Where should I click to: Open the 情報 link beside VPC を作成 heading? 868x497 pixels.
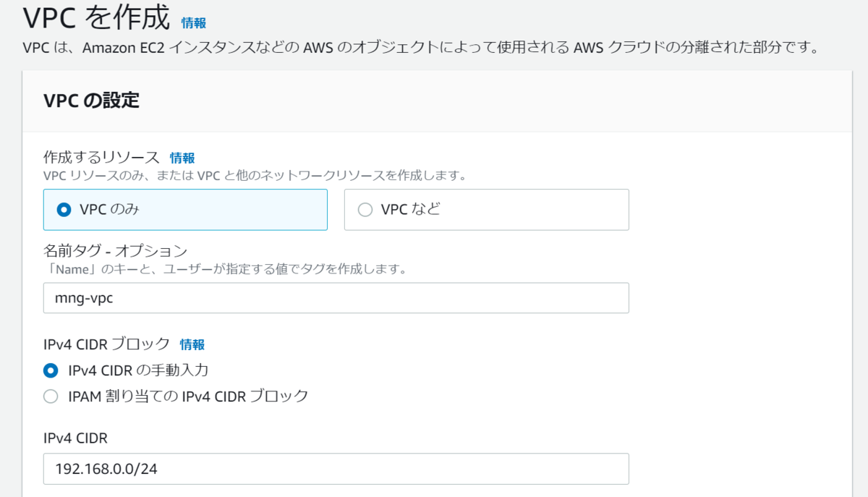click(193, 22)
